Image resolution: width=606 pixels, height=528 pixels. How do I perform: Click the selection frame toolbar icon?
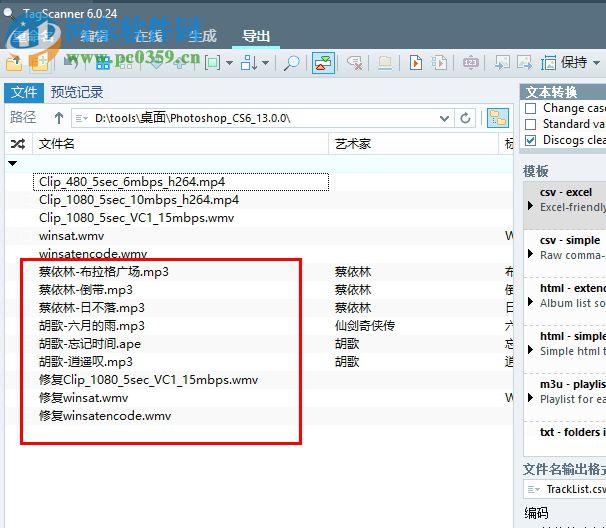point(213,63)
